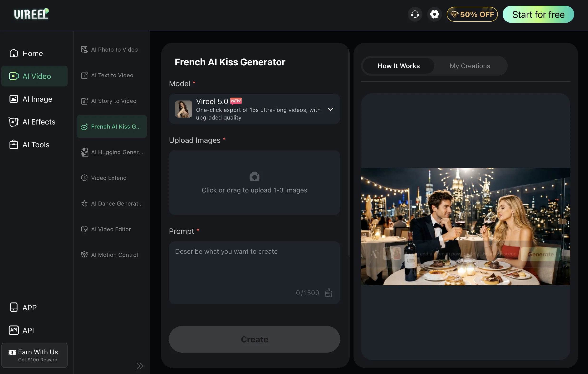Open AI Story to Video tool
This screenshot has width=588, height=374.
pos(112,101)
